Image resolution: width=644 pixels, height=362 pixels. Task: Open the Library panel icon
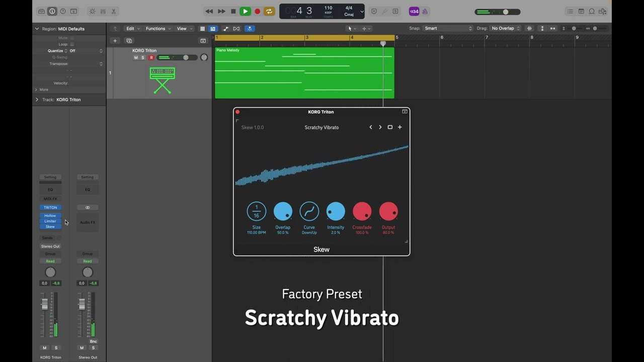click(41, 11)
